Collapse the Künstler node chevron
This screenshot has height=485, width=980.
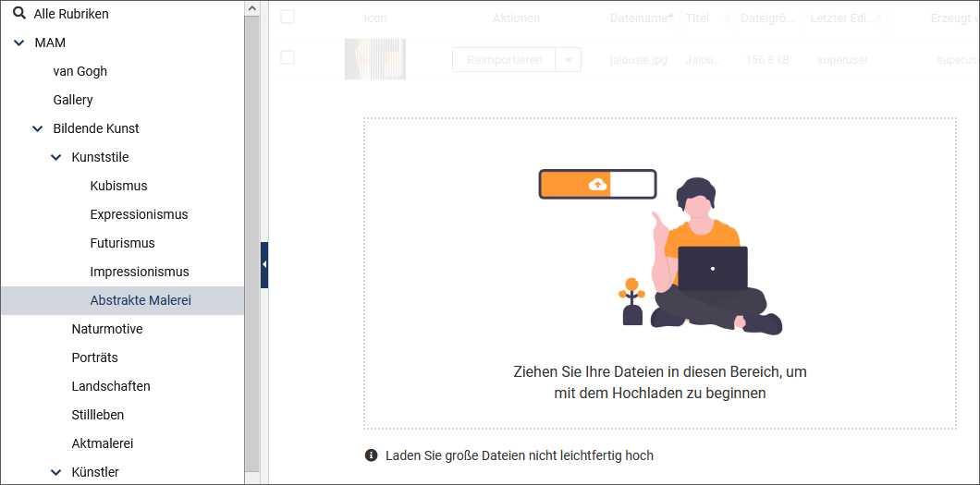[x=57, y=472]
